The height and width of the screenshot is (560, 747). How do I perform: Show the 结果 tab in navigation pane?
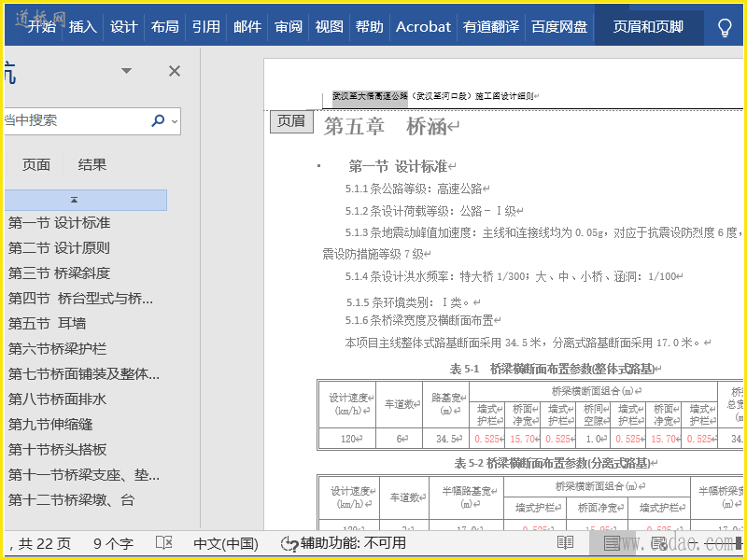pos(92,165)
